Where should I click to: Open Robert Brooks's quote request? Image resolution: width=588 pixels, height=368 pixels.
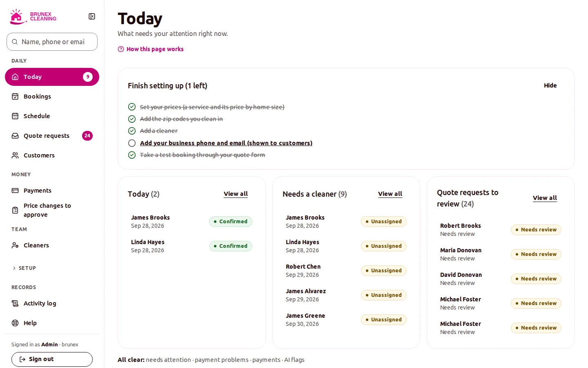click(x=501, y=230)
